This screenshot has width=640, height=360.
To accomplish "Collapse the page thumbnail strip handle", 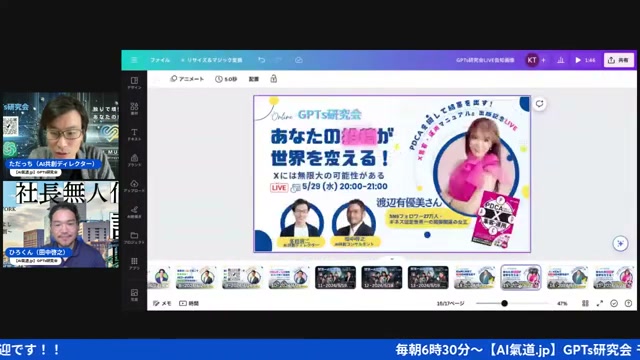I will click(x=392, y=259).
